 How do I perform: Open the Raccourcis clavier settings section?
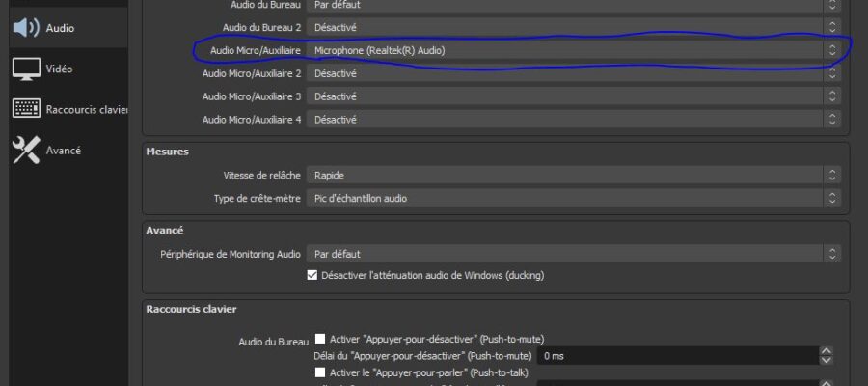68,110
